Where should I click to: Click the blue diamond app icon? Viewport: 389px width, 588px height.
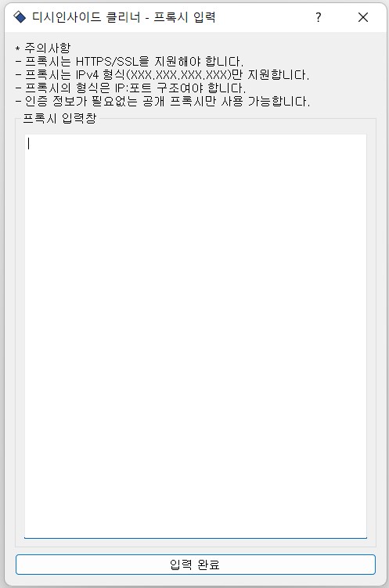(x=20, y=17)
